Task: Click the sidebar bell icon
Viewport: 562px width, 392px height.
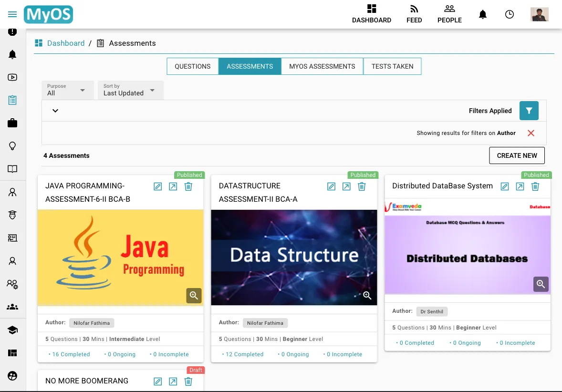Action: 12,54
